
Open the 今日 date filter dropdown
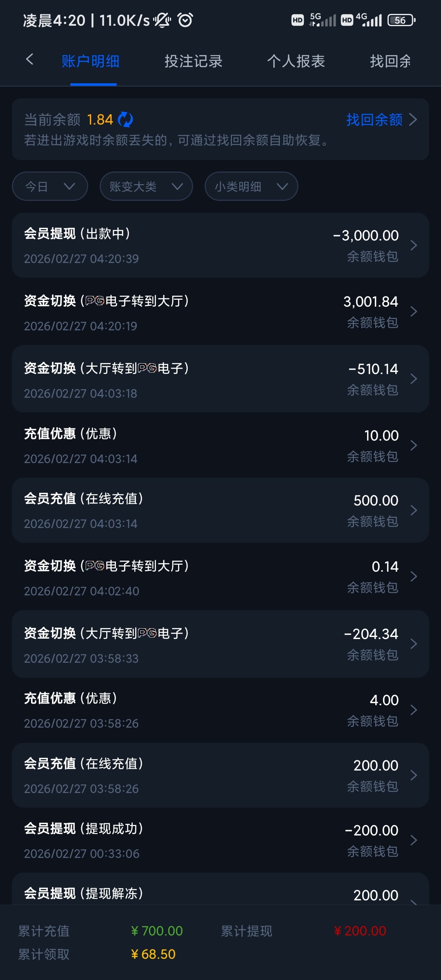50,187
